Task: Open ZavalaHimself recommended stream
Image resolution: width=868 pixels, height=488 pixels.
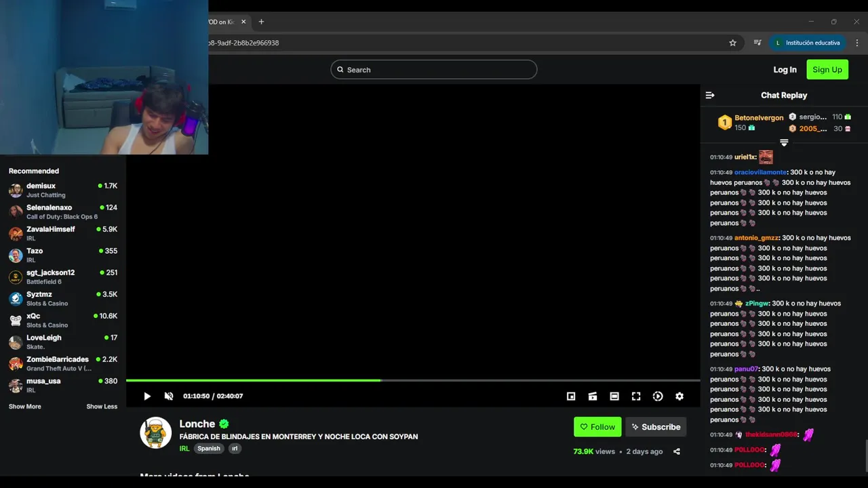Action: point(63,233)
